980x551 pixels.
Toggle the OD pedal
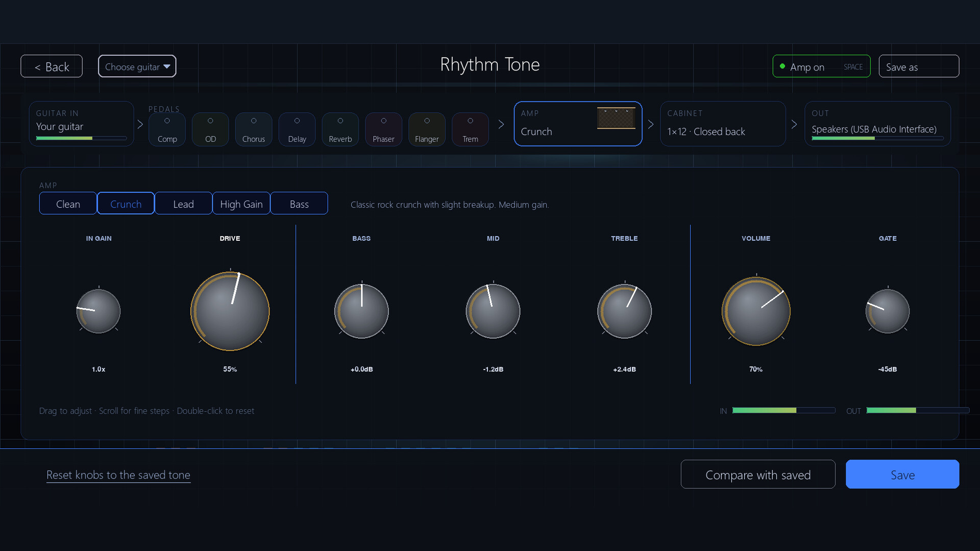click(x=210, y=129)
